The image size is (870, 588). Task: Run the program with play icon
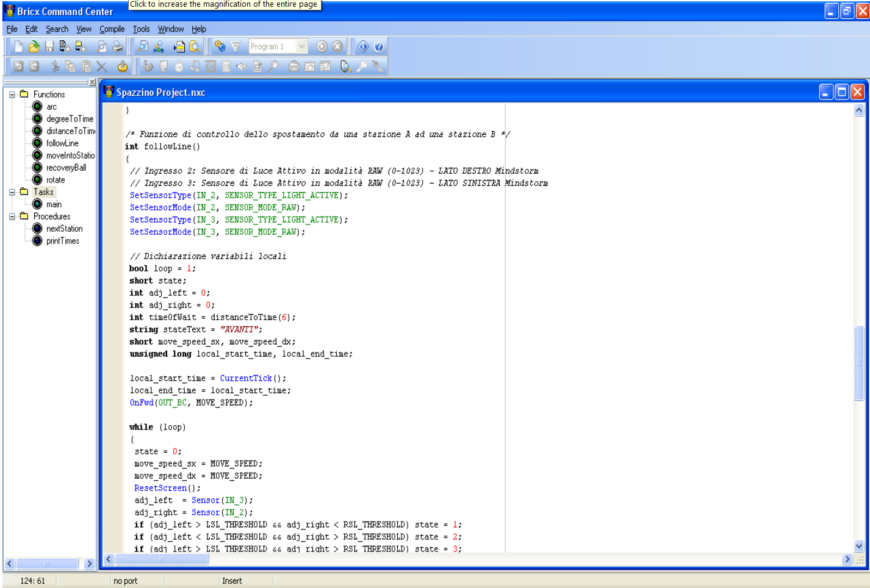(322, 46)
